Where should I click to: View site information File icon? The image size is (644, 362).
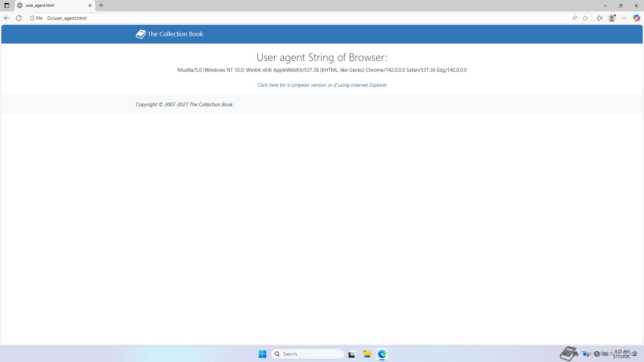point(36,18)
